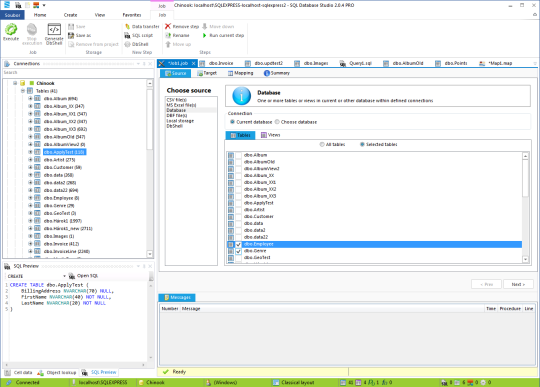This screenshot has width=540, height=387.
Task: Click the Classical layout status icon
Action: tap(276, 383)
